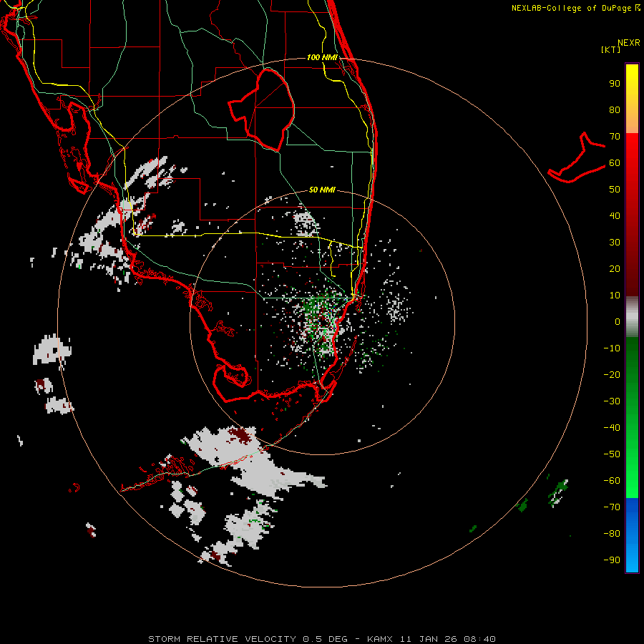The image size is (644, 644).
Task: Click the -60 value on velocity scale
Action: coord(612,481)
